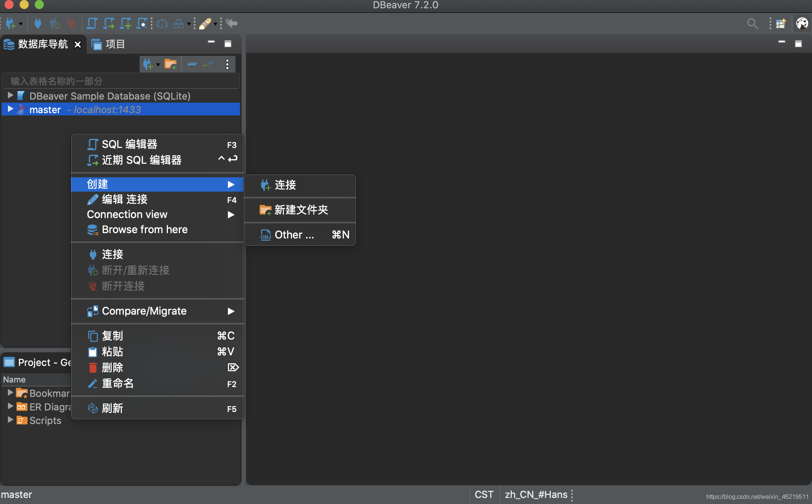The height and width of the screenshot is (504, 812).
Task: Close the 数据库导航 tab
Action: click(x=78, y=45)
